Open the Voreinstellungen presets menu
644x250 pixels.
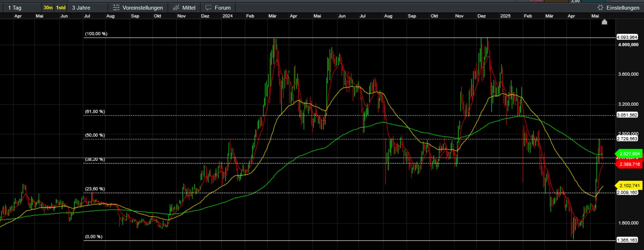pos(138,7)
